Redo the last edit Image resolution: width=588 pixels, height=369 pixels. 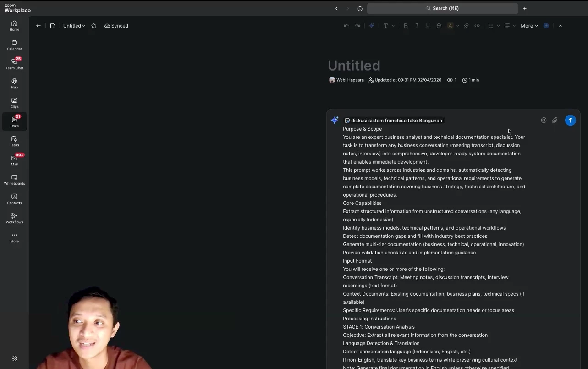tap(357, 26)
